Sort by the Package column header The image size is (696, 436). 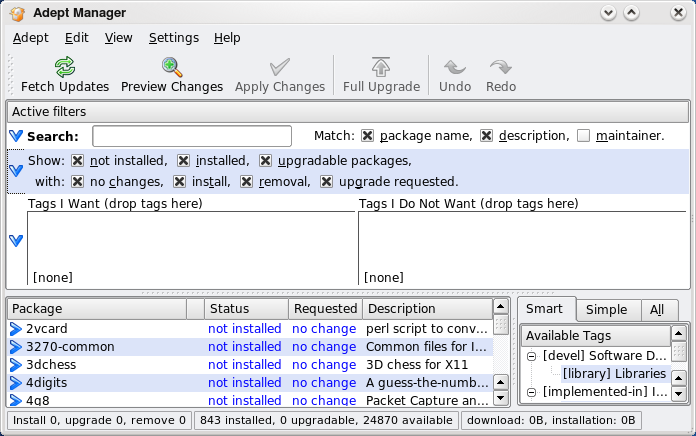pos(97,309)
